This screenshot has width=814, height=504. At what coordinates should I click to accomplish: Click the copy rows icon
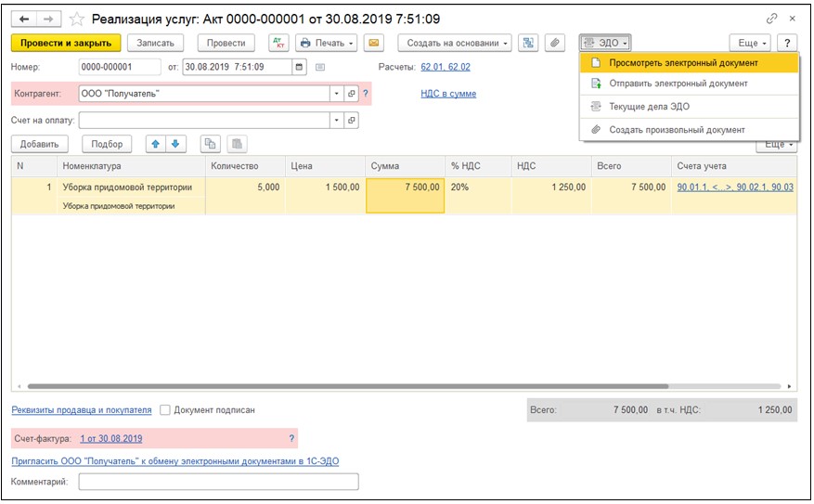click(210, 144)
